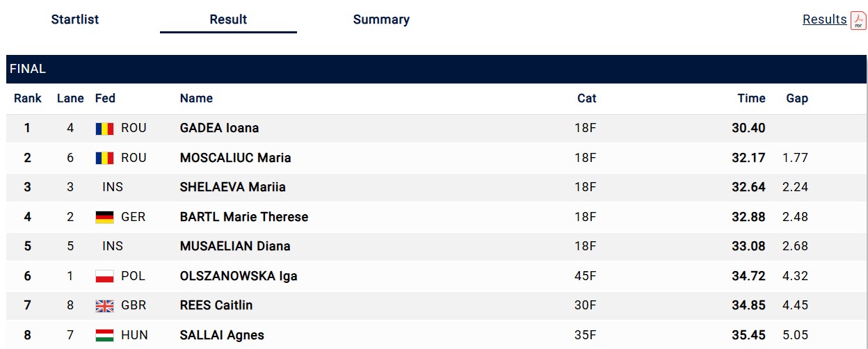Click the Results link
Image resolution: width=868 pixels, height=349 pixels.
coord(824,19)
